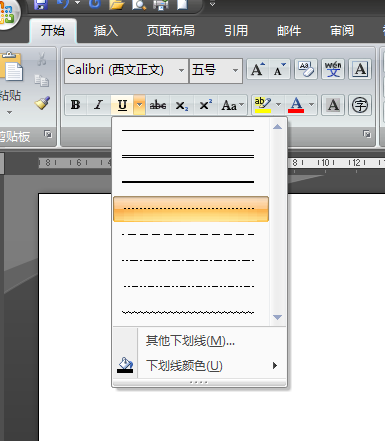Image resolution: width=385 pixels, height=441 pixels.
Task: Select the dot-dash underline style
Action: [x=191, y=260]
